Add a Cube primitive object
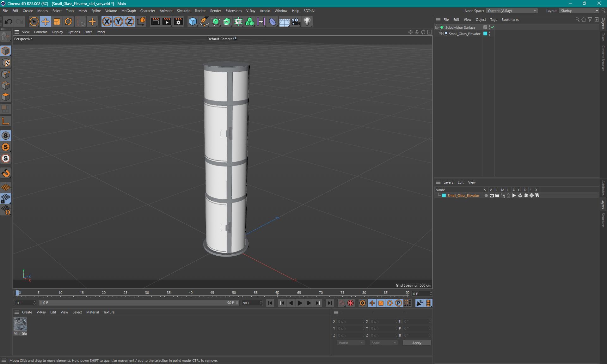Image resolution: width=607 pixels, height=364 pixels. (193, 21)
